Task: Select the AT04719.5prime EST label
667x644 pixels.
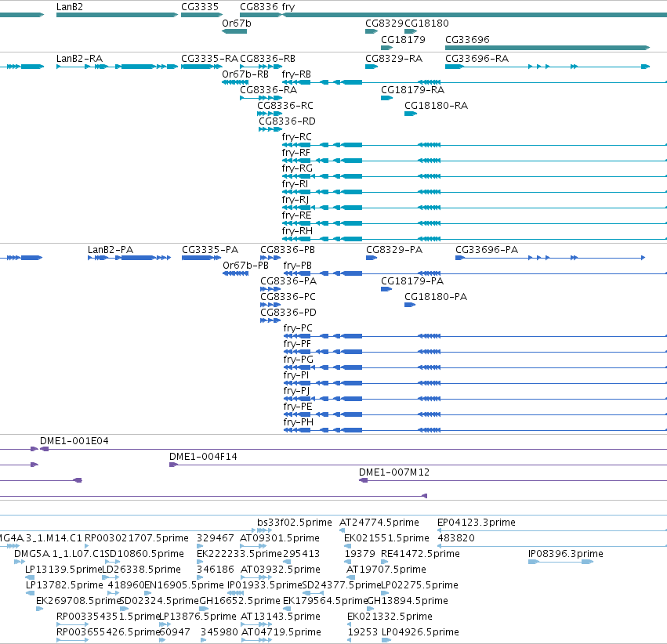Action: click(x=281, y=632)
